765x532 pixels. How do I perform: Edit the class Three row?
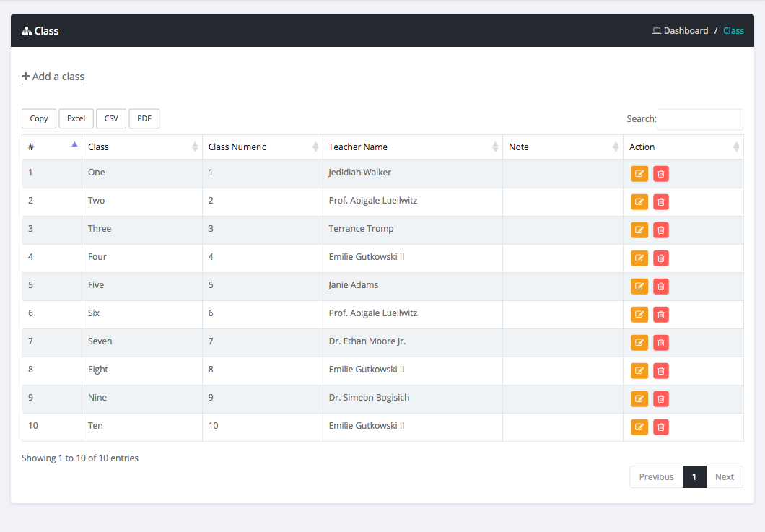point(639,230)
